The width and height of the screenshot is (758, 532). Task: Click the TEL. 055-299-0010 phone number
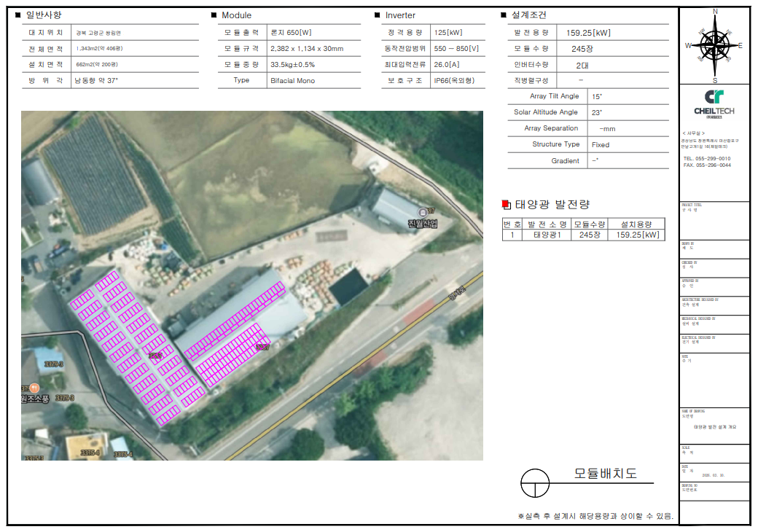coord(706,158)
